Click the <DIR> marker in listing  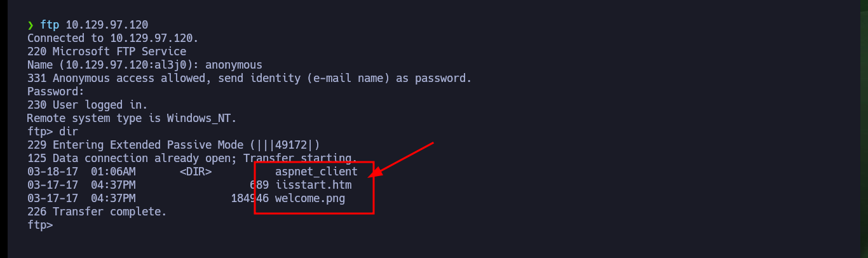pos(196,172)
